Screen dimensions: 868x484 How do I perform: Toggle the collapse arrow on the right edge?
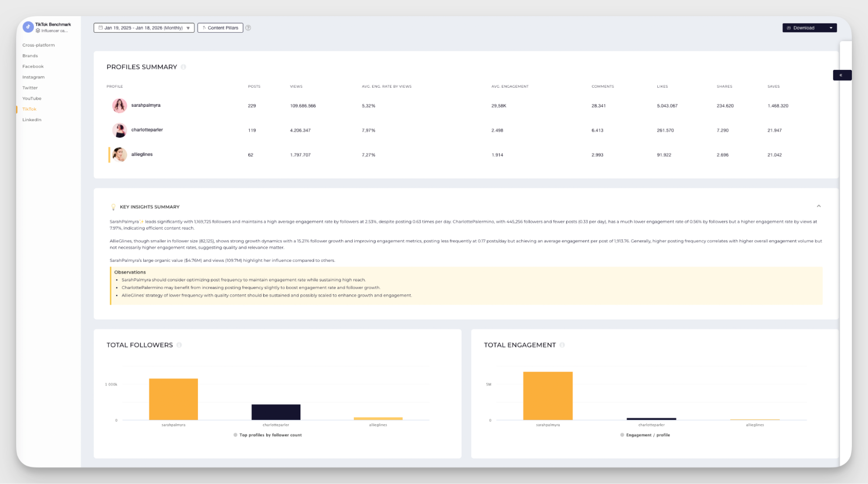click(x=842, y=75)
